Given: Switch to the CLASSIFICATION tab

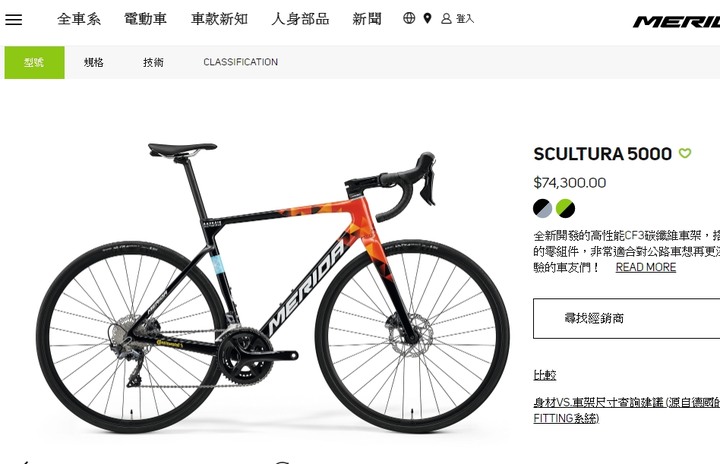Looking at the screenshot, I should pyautogui.click(x=241, y=62).
